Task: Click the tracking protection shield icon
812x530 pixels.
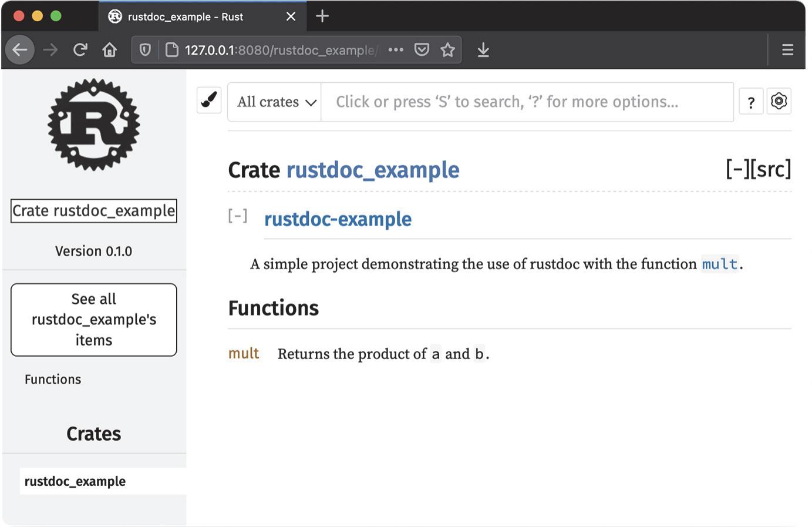Action: pos(145,50)
